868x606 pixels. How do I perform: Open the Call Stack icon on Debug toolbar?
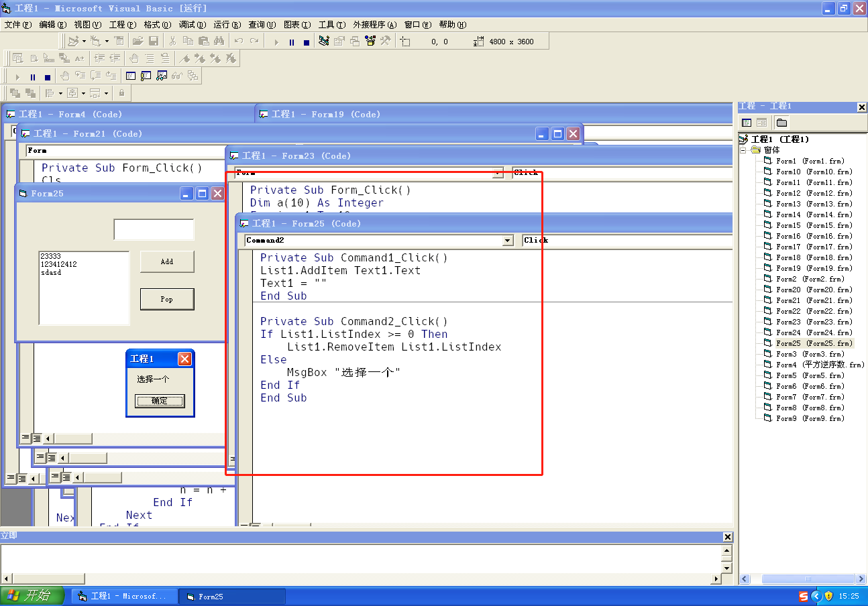(x=193, y=76)
